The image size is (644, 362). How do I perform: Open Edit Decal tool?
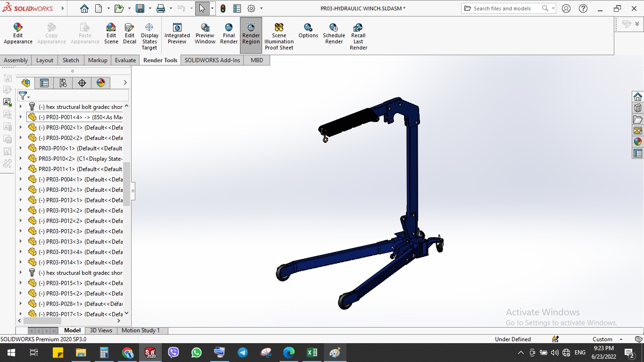[130, 34]
